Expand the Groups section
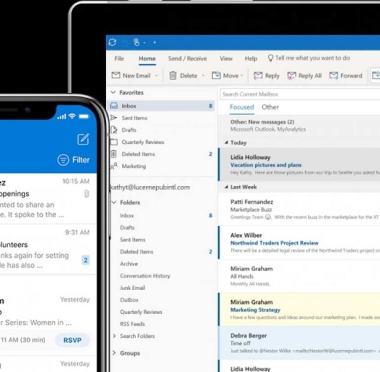The width and height of the screenshot is (380, 372). tap(114, 353)
